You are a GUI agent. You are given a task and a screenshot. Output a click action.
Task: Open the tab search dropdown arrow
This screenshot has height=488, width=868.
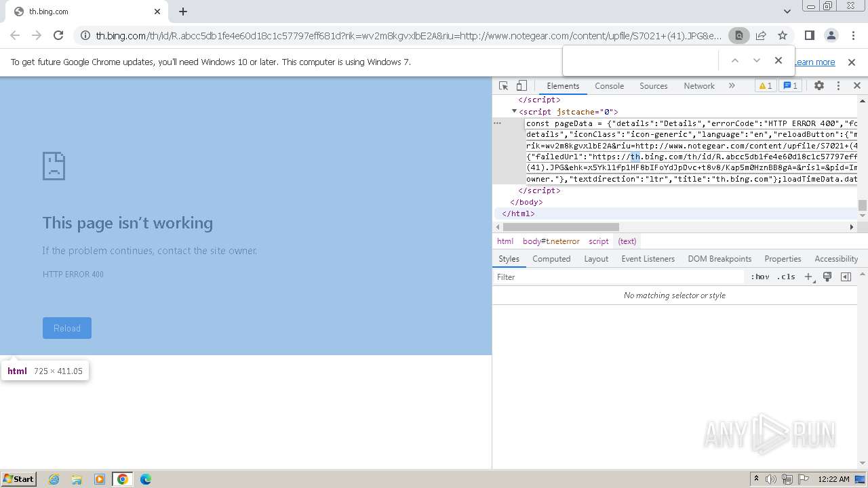click(787, 12)
